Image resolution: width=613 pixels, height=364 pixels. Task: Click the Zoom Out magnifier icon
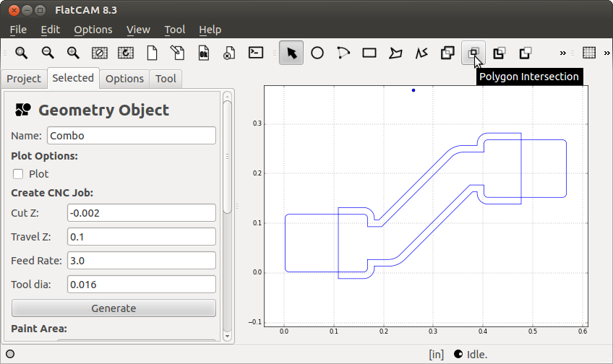tap(48, 53)
